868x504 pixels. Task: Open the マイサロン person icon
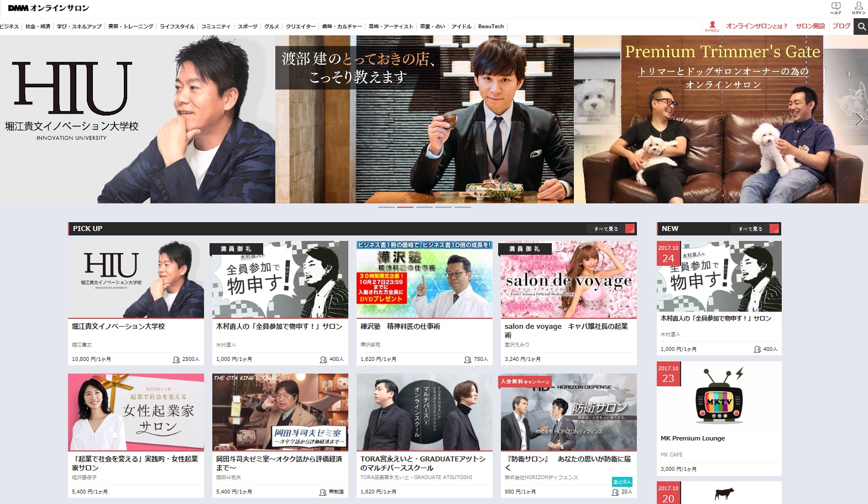712,26
